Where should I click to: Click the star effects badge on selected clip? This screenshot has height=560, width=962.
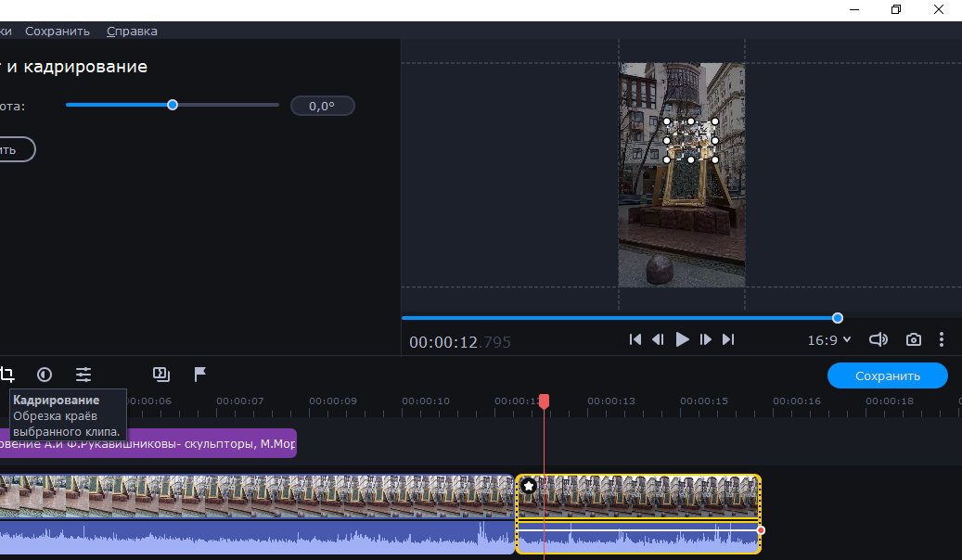[528, 486]
